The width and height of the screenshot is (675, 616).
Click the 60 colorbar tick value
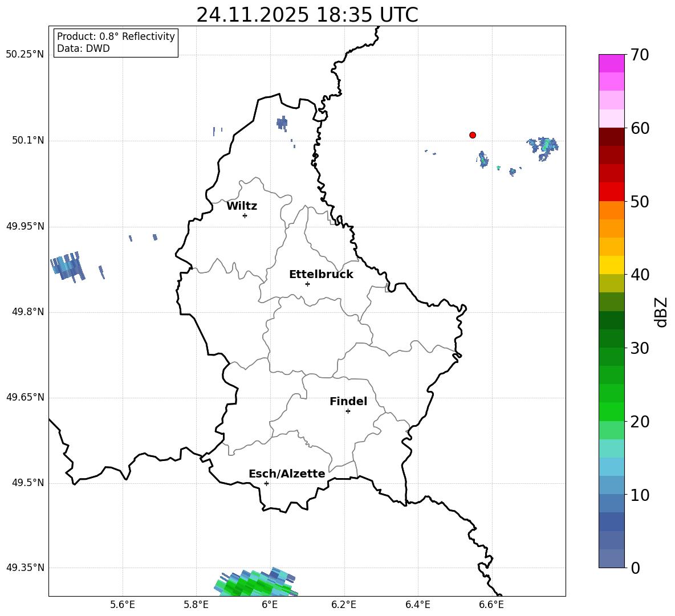640,128
